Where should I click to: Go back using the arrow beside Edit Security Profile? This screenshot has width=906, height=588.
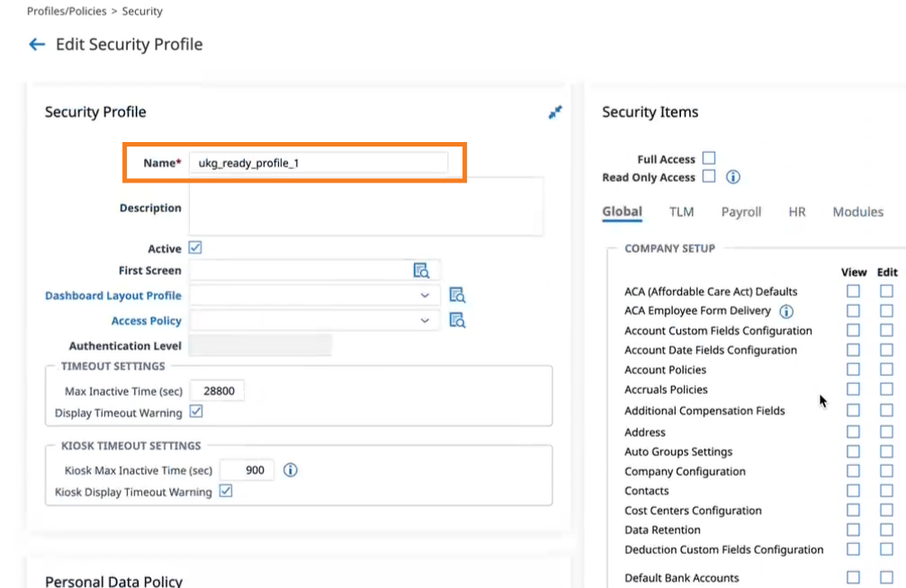tap(37, 44)
